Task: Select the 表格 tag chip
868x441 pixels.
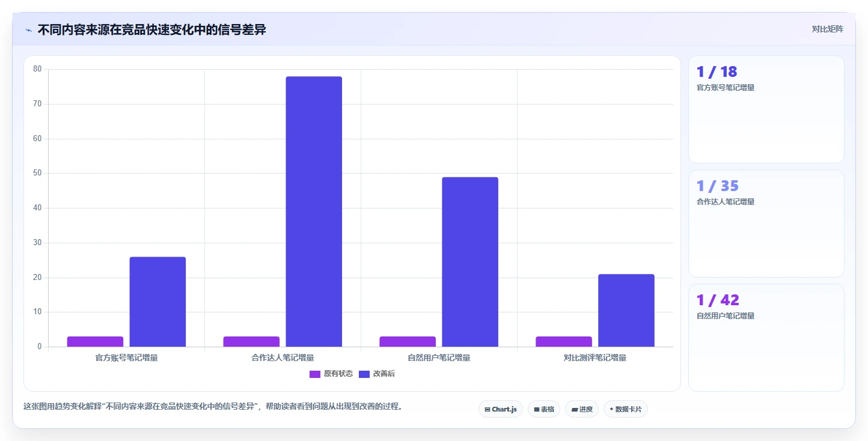Action: click(x=544, y=409)
